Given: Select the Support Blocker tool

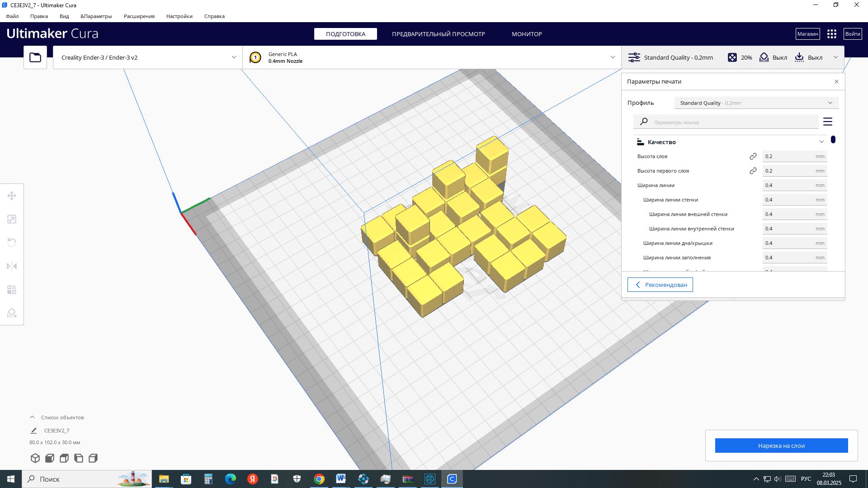Looking at the screenshot, I should (x=12, y=313).
